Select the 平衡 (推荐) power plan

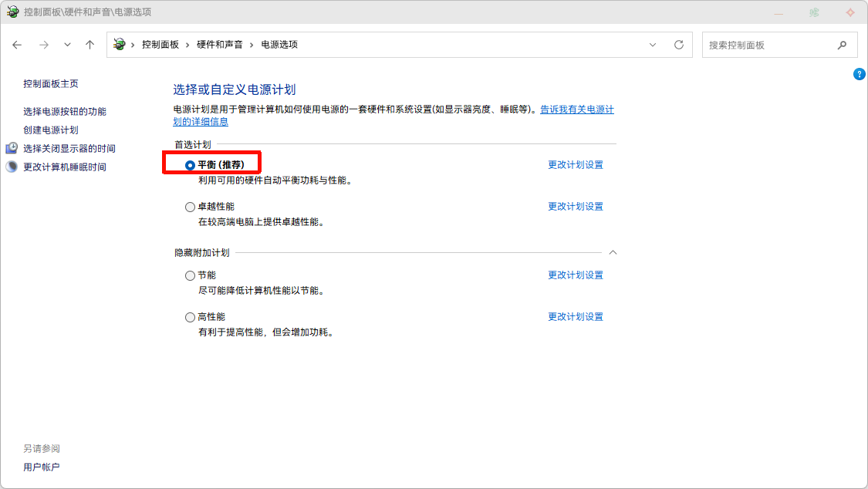190,165
